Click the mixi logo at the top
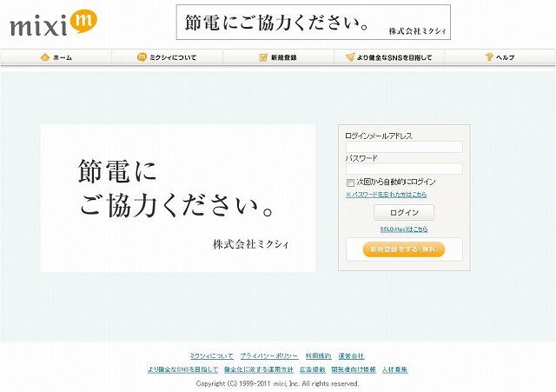This screenshot has width=556, height=392. (54, 23)
